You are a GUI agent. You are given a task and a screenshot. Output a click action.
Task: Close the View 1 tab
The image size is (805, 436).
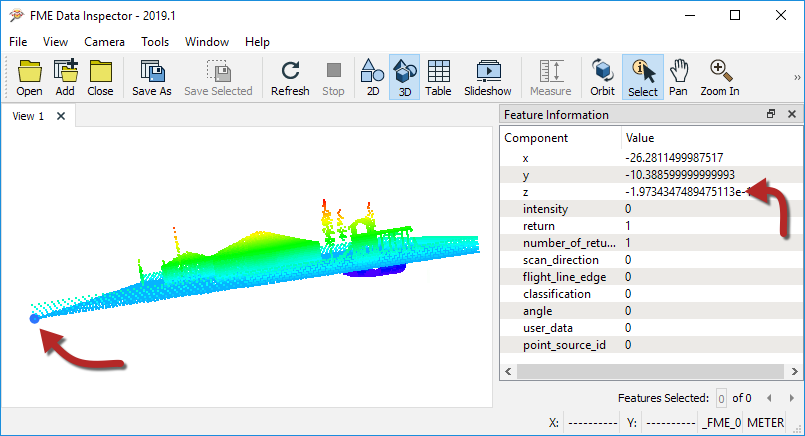tap(61, 116)
